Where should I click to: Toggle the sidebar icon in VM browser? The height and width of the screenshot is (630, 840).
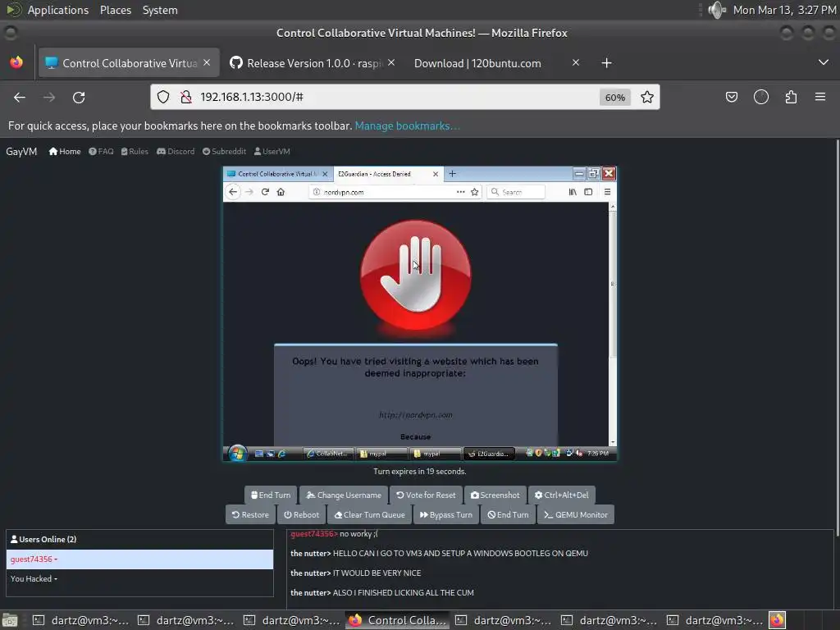[x=588, y=192]
